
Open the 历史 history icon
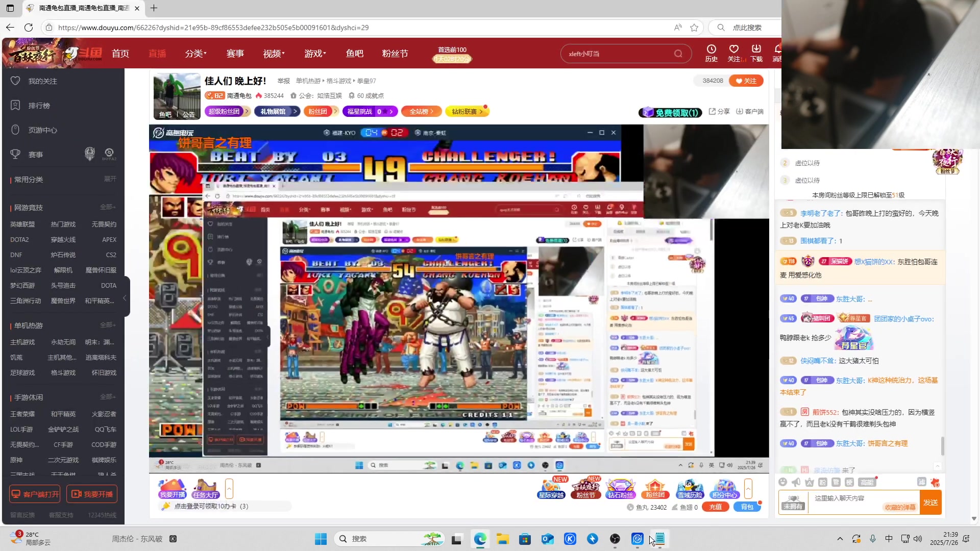coord(711,53)
